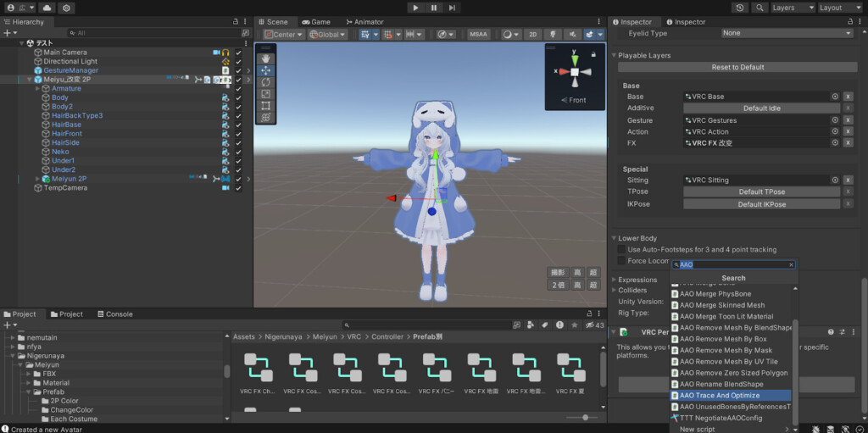
Task: Click the Favorites star filter in Project
Action: click(575, 325)
